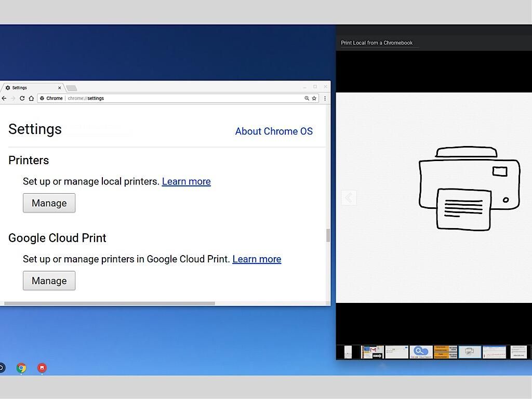Click the vertical scrollbar in Settings window
The height and width of the screenshot is (399, 532).
(328, 235)
